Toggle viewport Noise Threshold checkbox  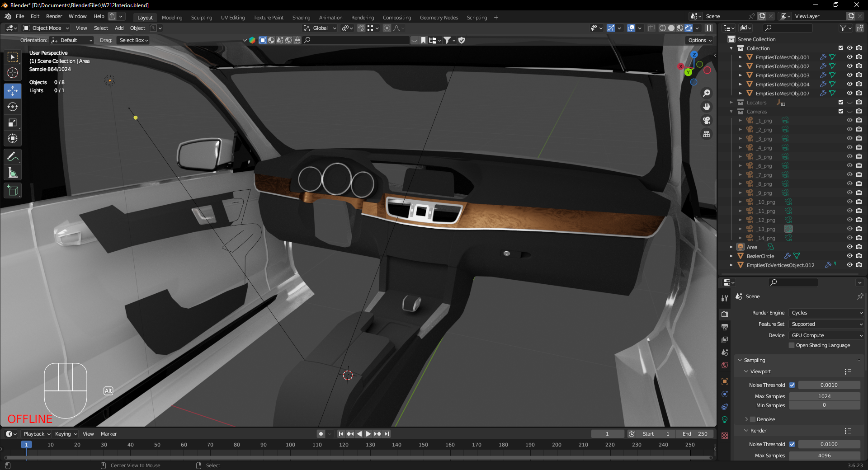click(792, 385)
